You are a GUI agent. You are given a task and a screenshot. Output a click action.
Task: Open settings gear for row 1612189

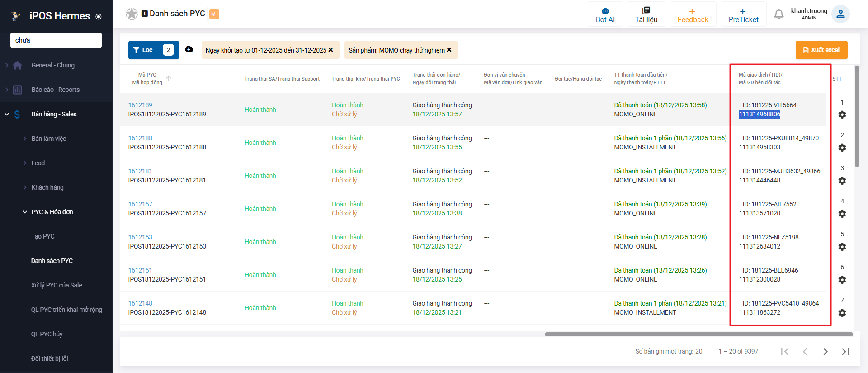842,115
